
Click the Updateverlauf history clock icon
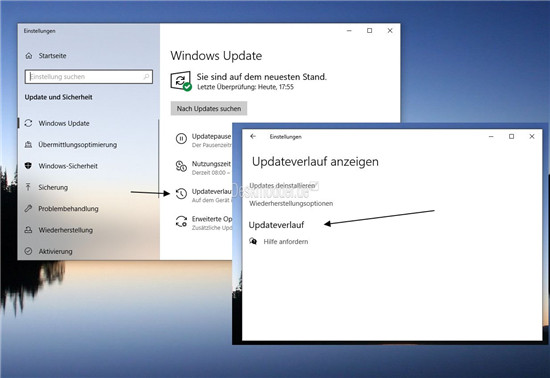(181, 194)
